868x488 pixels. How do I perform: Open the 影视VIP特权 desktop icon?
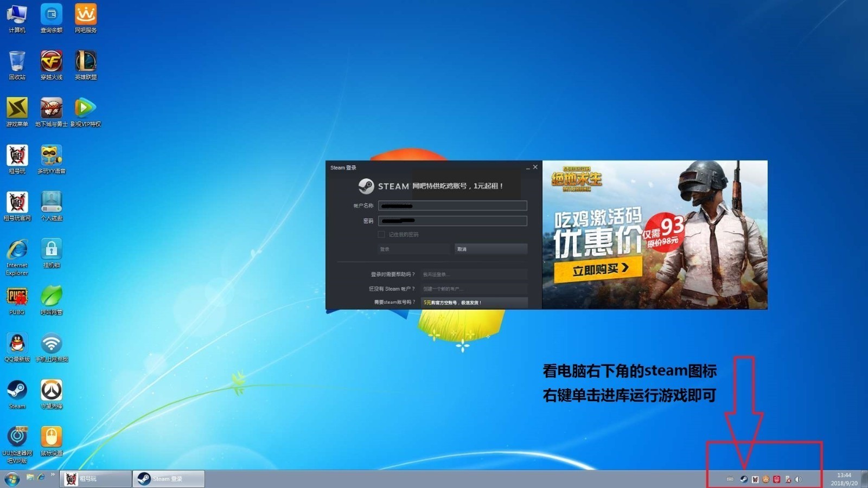86,112
